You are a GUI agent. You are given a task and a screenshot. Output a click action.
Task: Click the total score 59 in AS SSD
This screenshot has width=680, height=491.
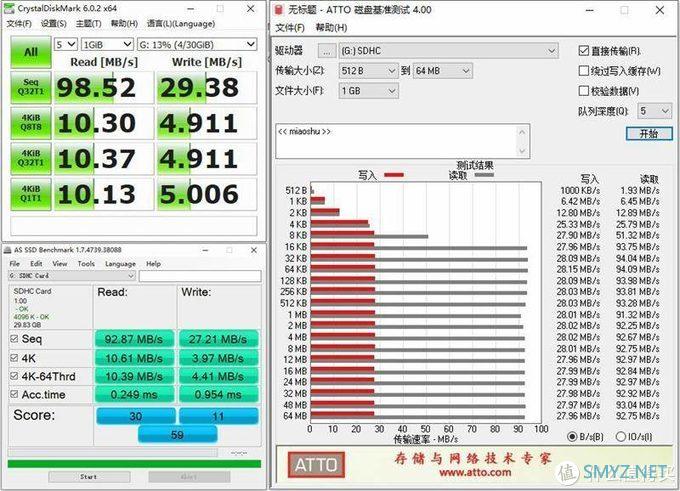pos(177,434)
